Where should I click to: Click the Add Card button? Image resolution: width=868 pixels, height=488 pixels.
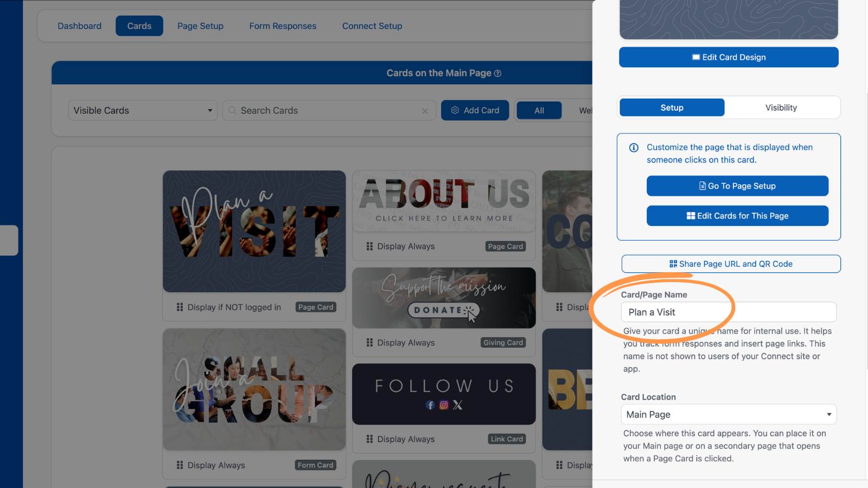click(475, 110)
